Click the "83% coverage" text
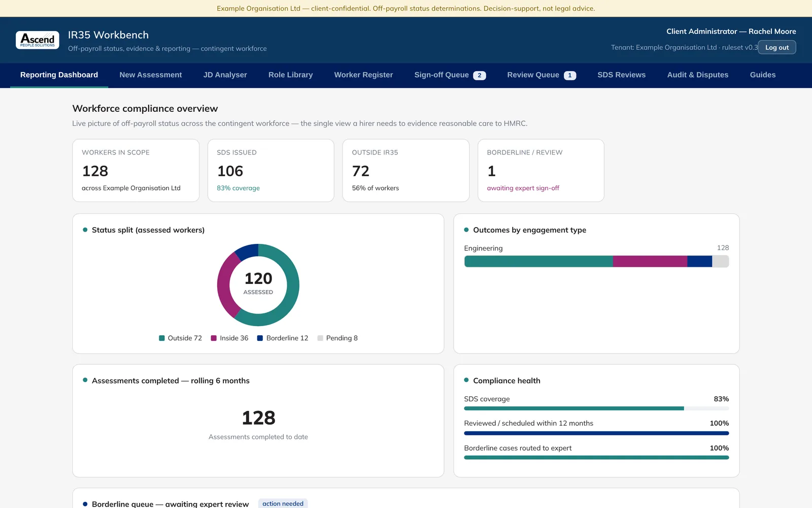Viewport: 812px width, 508px height. click(238, 188)
